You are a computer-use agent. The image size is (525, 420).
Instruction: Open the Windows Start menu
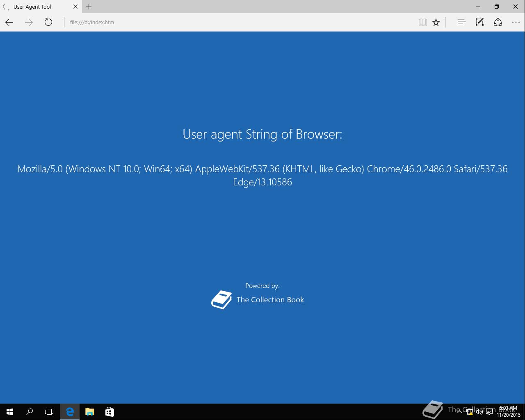10,412
